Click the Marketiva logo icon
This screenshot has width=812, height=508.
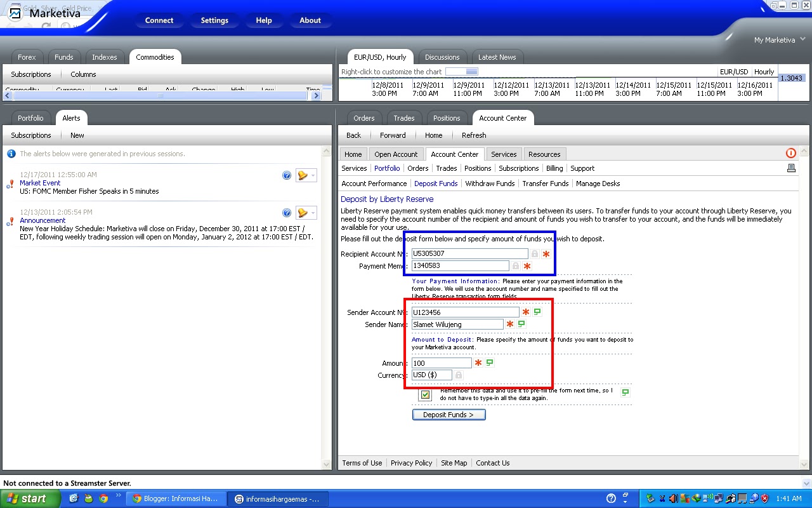coord(15,13)
